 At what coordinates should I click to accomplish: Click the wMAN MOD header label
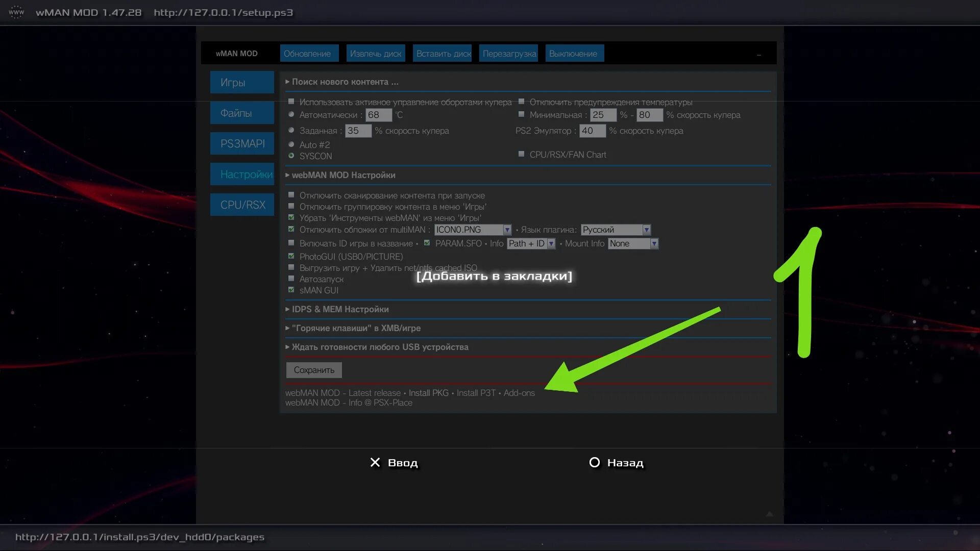tap(236, 54)
